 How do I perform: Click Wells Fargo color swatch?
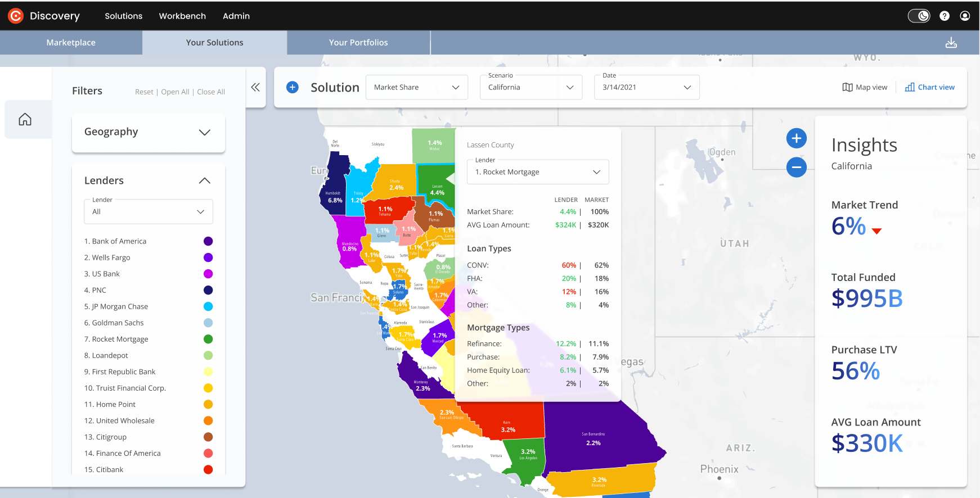point(208,257)
